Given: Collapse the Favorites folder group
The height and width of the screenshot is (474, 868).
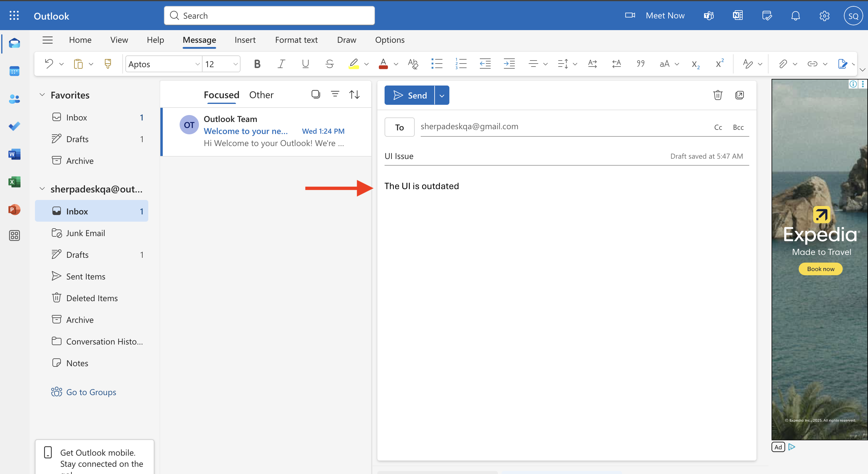Looking at the screenshot, I should pyautogui.click(x=42, y=95).
